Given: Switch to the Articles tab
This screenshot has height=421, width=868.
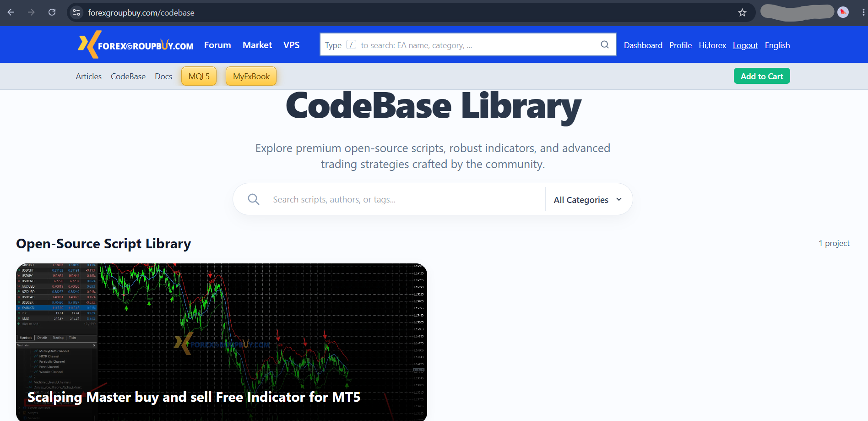Looking at the screenshot, I should pos(89,76).
